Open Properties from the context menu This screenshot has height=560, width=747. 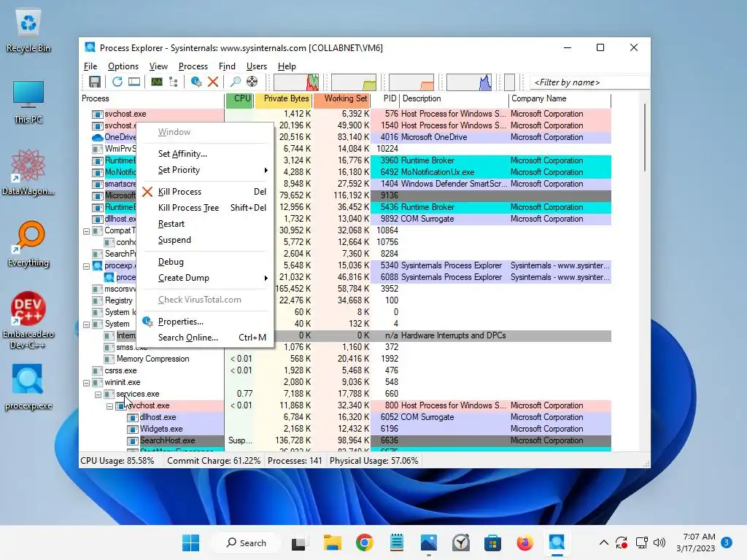coord(205,322)
